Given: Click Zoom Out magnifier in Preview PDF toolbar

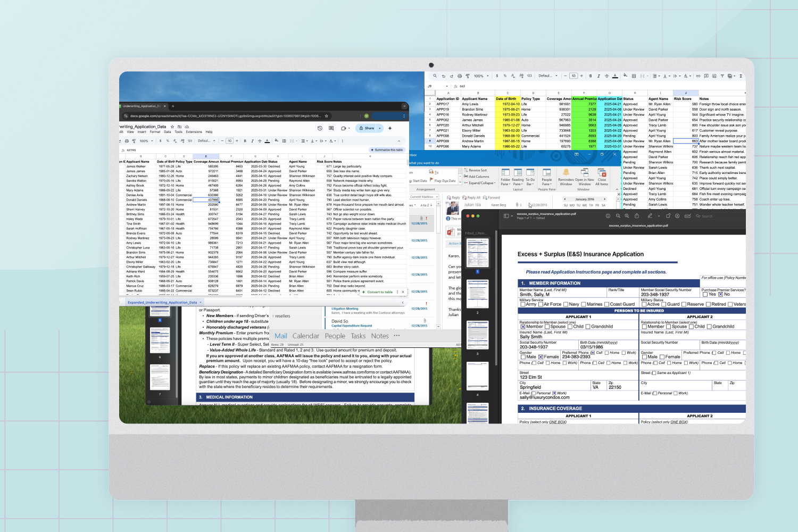Looking at the screenshot, I should [618, 216].
